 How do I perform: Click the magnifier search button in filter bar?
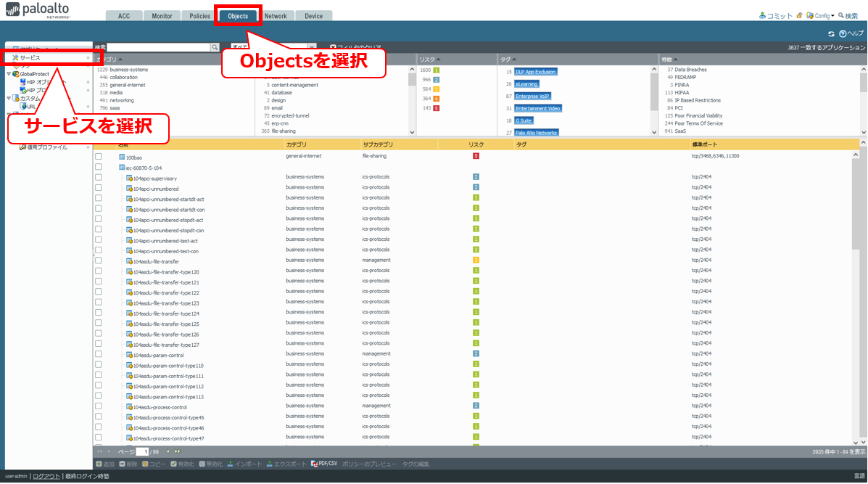215,48
